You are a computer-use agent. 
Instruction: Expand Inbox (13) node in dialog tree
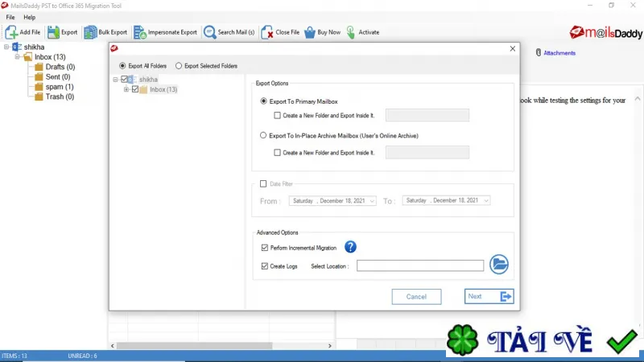[x=126, y=89]
